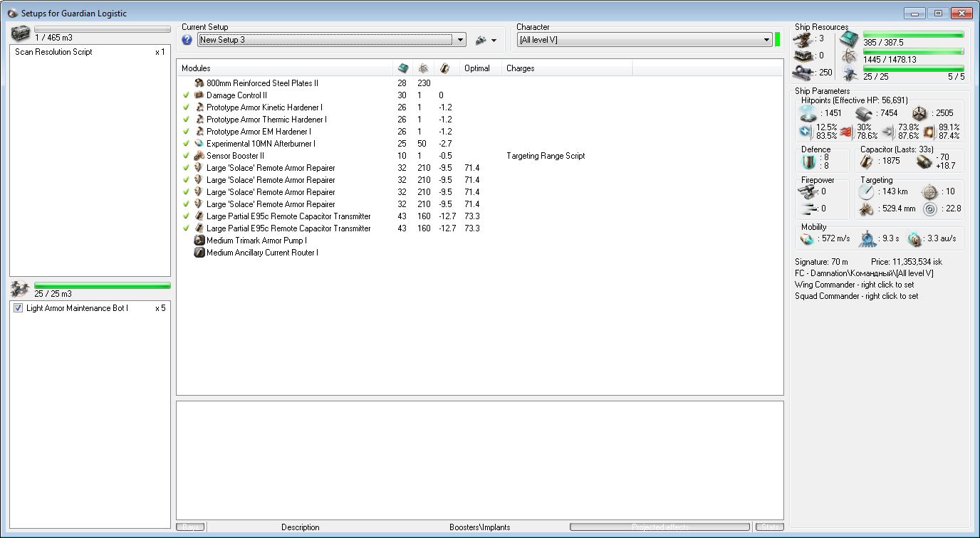980x538 pixels.
Task: Click the armor hitpoints icon showing 7454
Action: coord(864,113)
